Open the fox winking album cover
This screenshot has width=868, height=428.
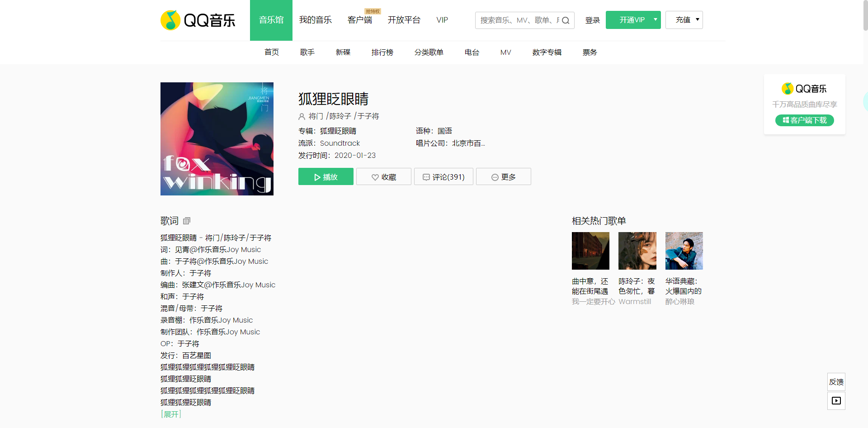217,139
